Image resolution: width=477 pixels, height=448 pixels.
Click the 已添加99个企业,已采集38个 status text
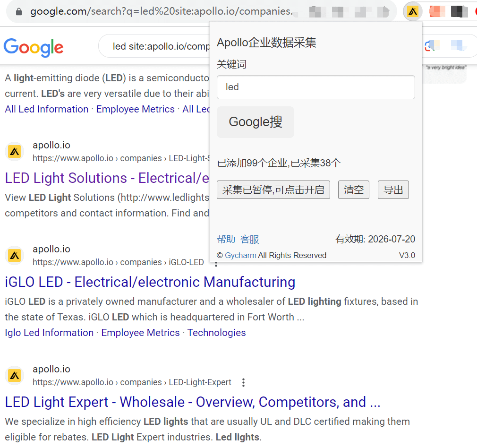(279, 163)
